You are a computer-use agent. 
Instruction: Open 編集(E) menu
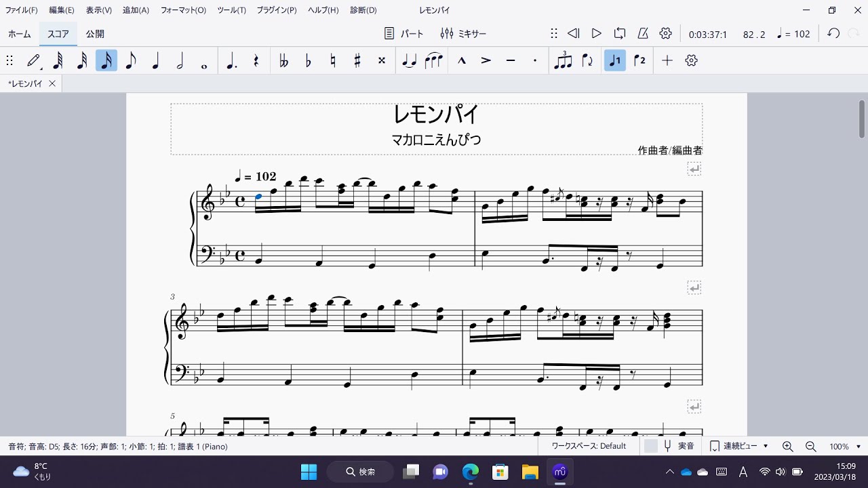point(62,10)
